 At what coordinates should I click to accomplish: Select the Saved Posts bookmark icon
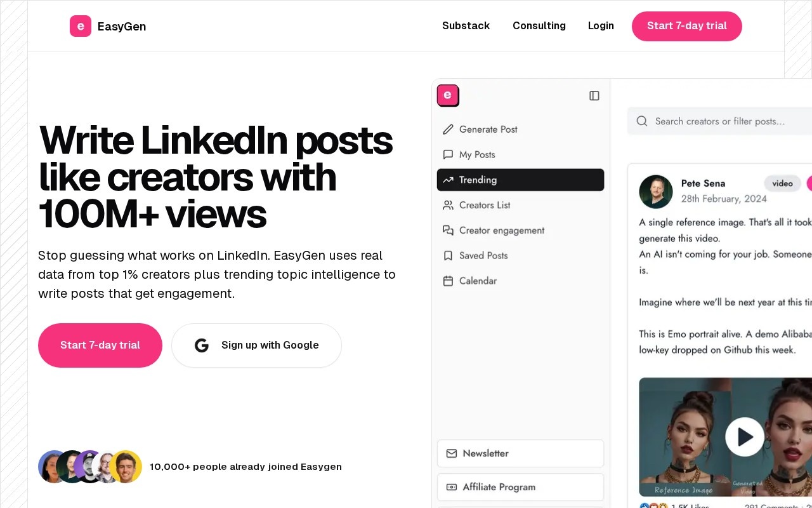(448, 256)
